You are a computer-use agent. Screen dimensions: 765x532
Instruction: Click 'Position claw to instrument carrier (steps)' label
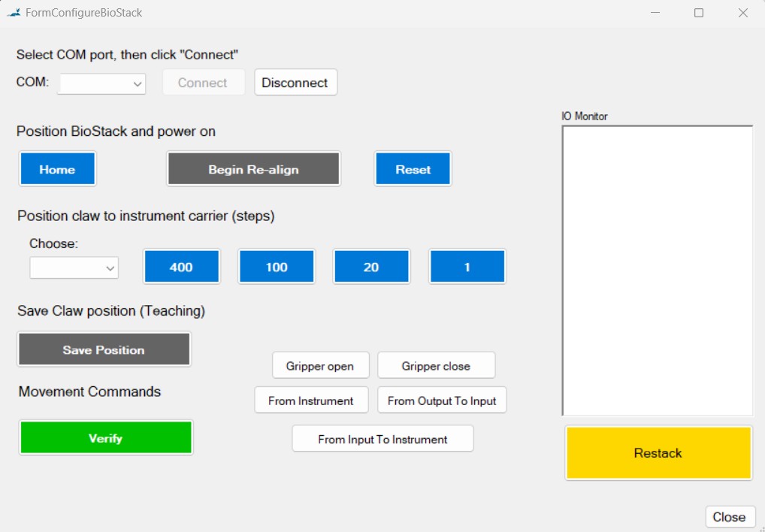(x=146, y=216)
